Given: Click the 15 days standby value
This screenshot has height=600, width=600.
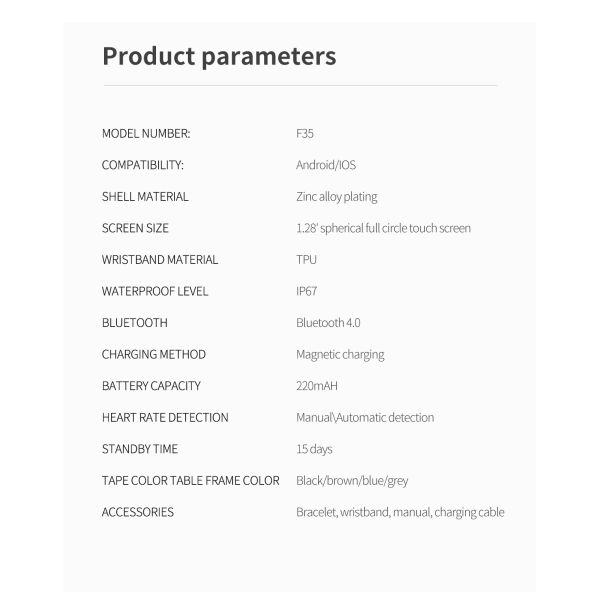Looking at the screenshot, I should [x=314, y=449].
